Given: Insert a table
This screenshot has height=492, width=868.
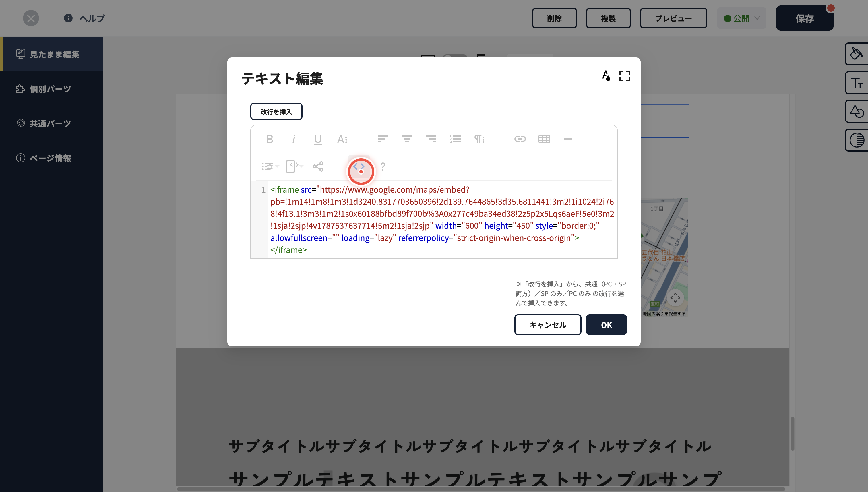Looking at the screenshot, I should coord(544,139).
